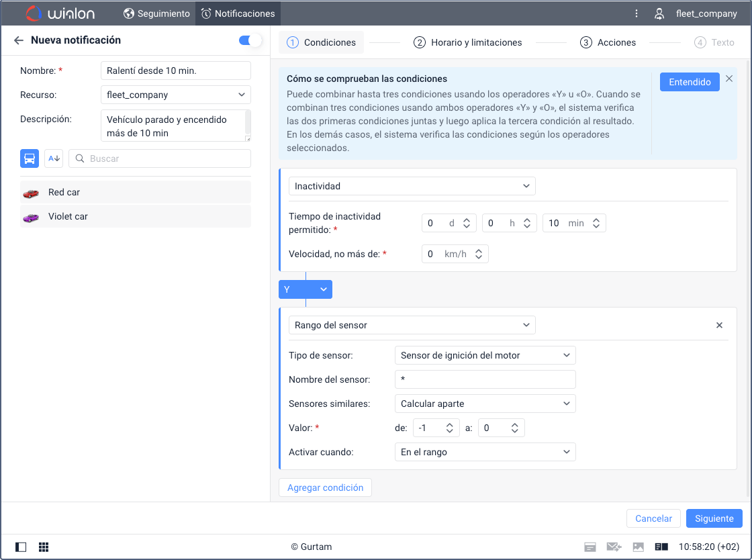Open the mail messages icon in status bar
752x560 pixels.
pyautogui.click(x=614, y=547)
